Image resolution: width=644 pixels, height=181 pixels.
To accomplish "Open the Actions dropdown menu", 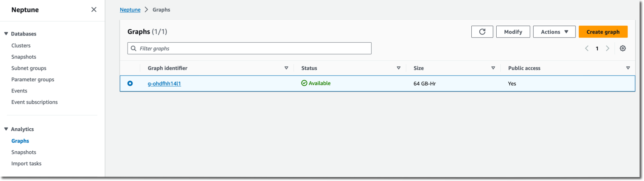I will [x=554, y=32].
